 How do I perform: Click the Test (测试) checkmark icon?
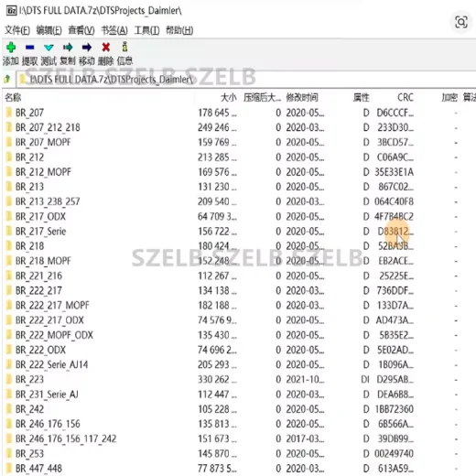[49, 48]
